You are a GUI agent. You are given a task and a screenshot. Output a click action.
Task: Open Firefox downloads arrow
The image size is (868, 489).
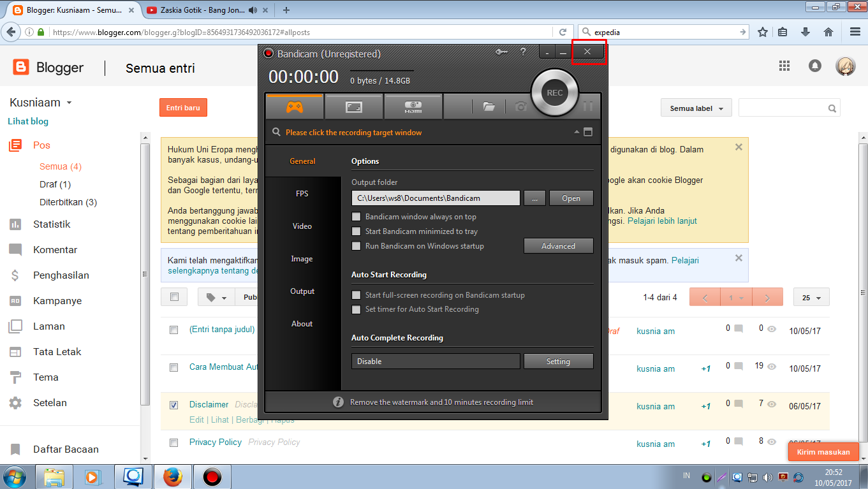(805, 32)
